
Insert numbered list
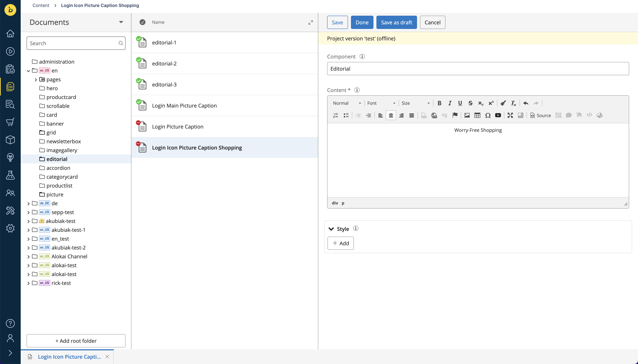point(335,115)
